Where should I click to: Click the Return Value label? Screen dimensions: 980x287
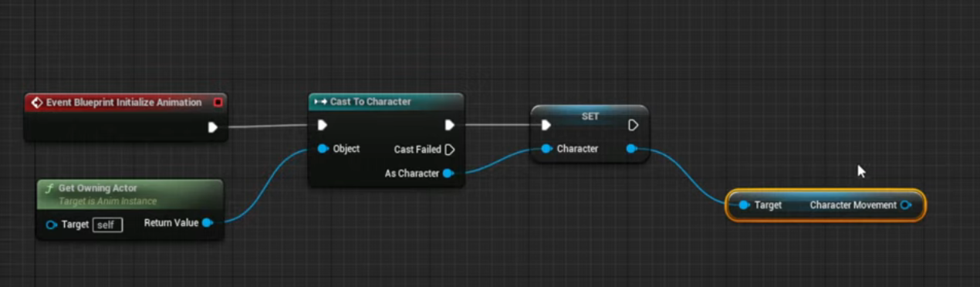[171, 223]
